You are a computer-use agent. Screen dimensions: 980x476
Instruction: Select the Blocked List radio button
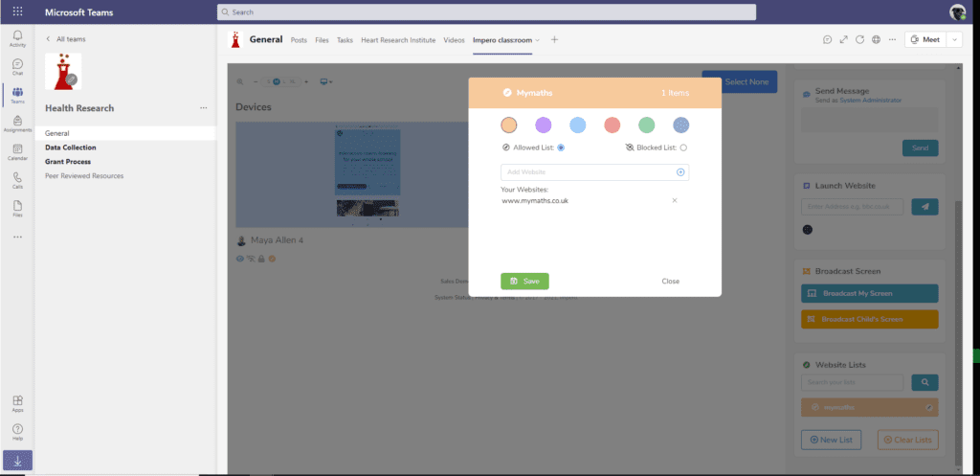click(683, 148)
